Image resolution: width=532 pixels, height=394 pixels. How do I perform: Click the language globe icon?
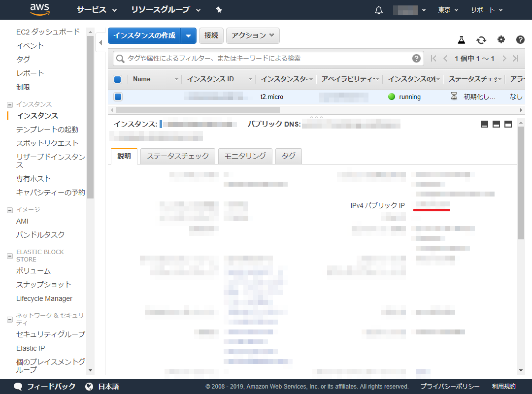pos(89,387)
